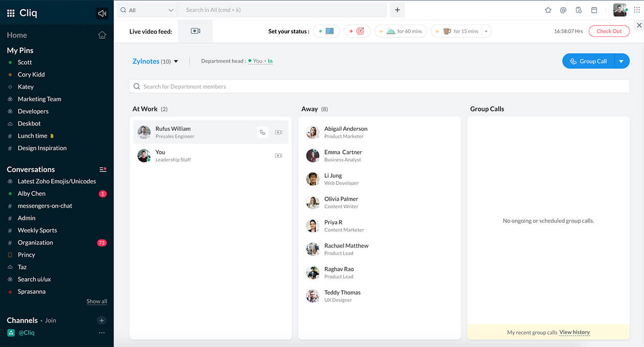
Task: Start video call with Rufus William
Action: [279, 132]
